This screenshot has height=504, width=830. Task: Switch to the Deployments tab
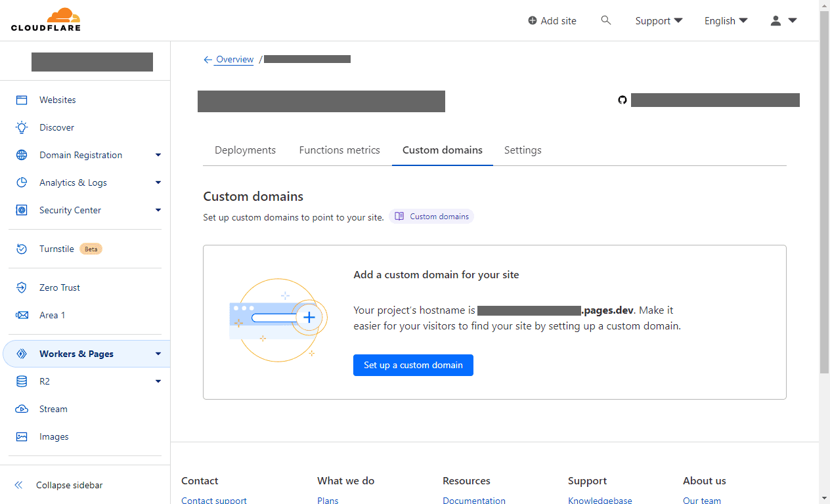coord(245,150)
